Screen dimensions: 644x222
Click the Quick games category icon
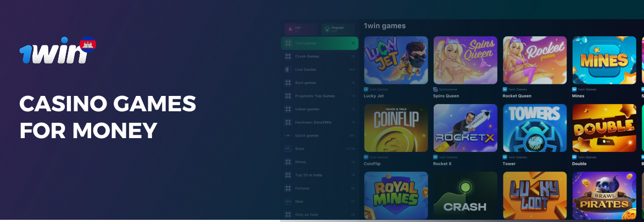(288, 135)
